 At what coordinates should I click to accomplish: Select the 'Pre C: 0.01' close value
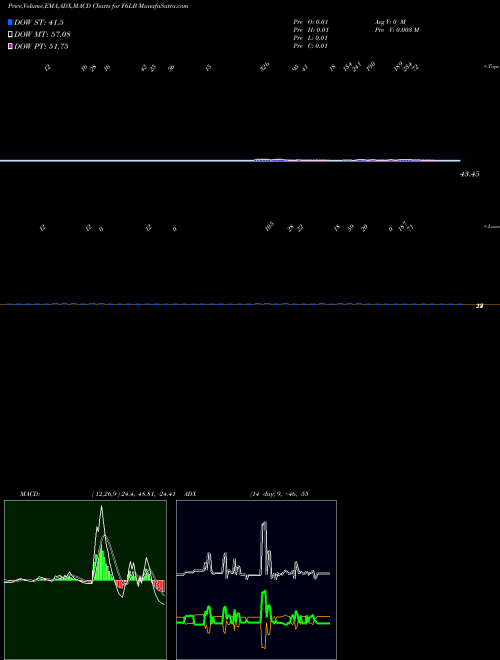click(x=311, y=46)
